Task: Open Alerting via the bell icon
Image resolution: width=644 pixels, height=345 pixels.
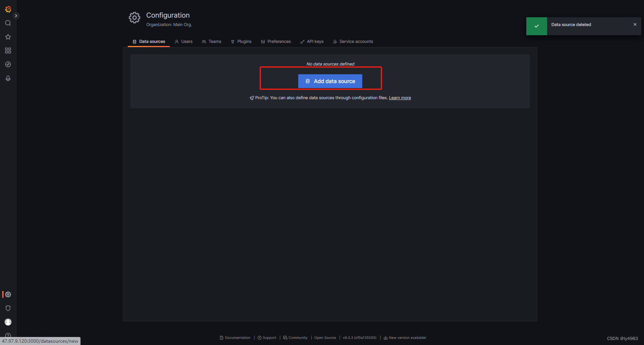Action: click(x=8, y=78)
